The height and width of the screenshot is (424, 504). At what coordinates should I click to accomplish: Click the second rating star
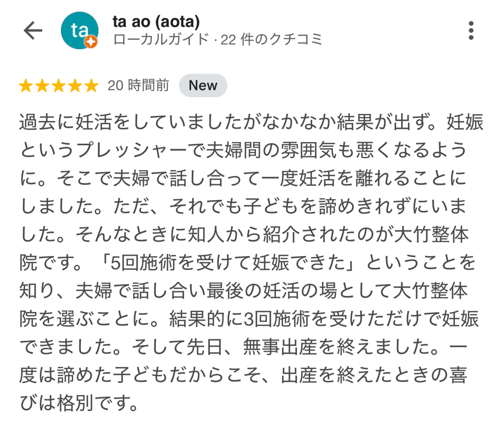point(42,85)
